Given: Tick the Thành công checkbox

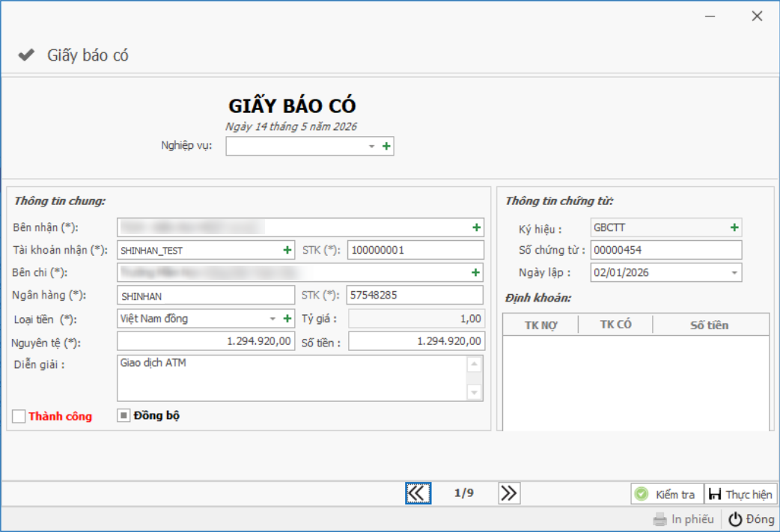Looking at the screenshot, I should pyautogui.click(x=19, y=416).
